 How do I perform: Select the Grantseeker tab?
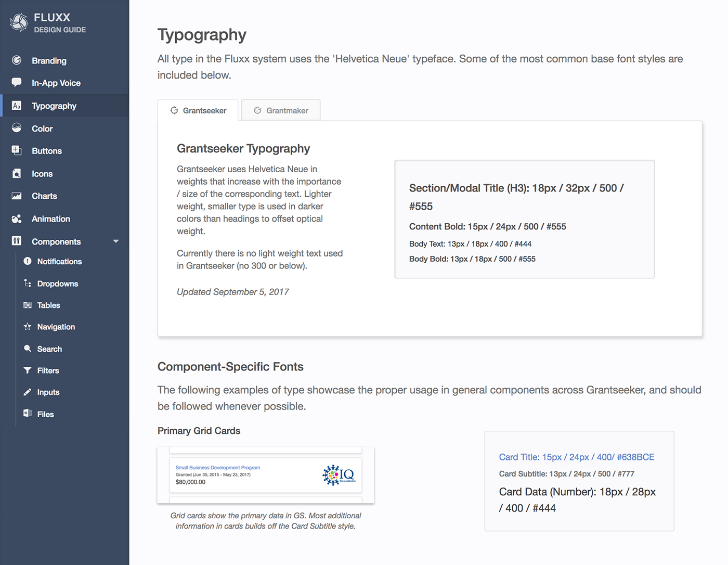[x=198, y=110]
